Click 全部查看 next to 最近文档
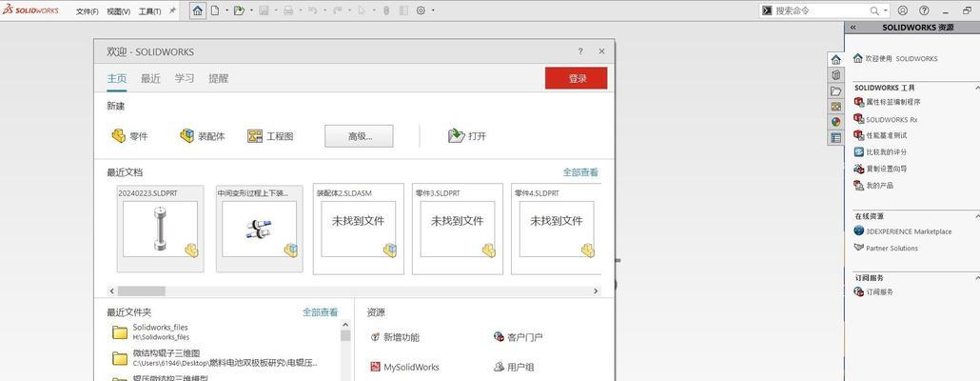Viewport: 980px width, 381px height. 580,172
